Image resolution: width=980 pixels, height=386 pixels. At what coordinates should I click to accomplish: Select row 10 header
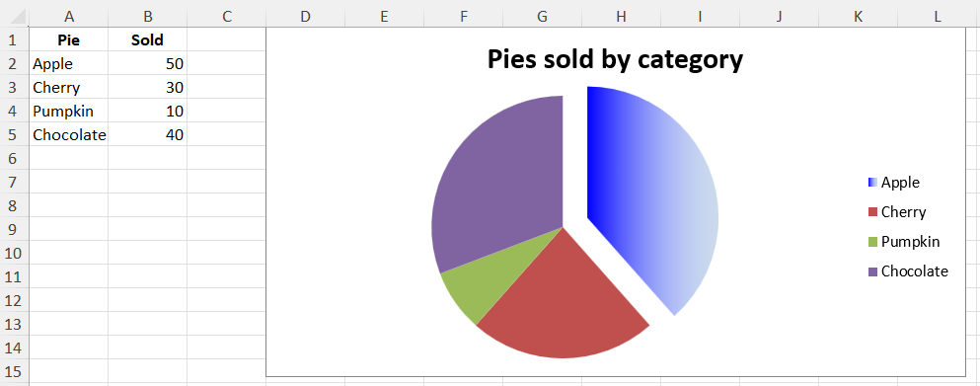15,254
